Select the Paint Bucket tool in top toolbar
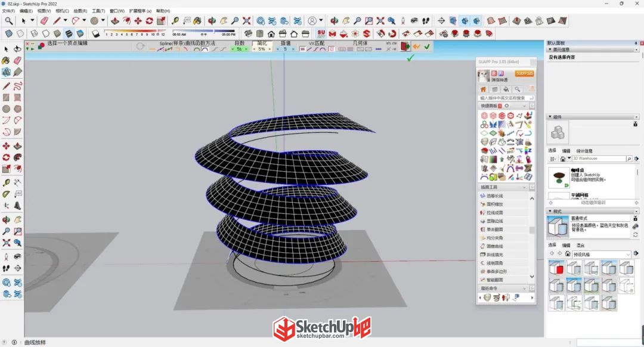This screenshot has width=644, height=347. pos(197,20)
